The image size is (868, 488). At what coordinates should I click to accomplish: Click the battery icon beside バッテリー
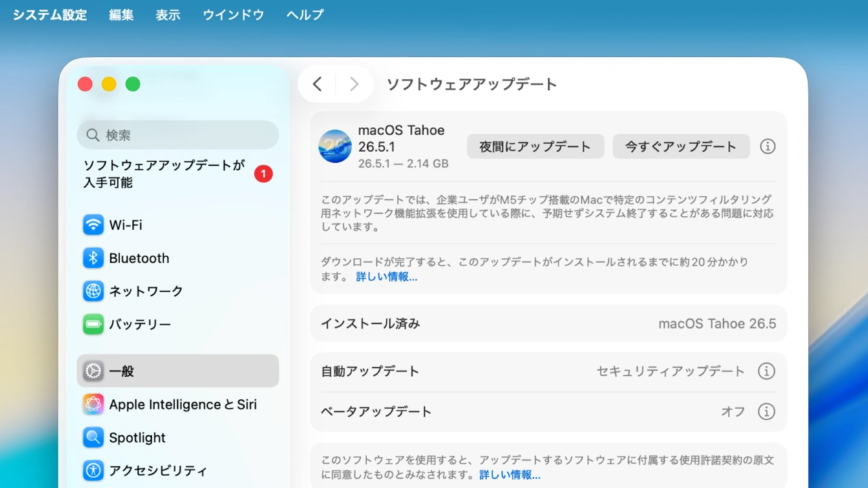tap(94, 325)
